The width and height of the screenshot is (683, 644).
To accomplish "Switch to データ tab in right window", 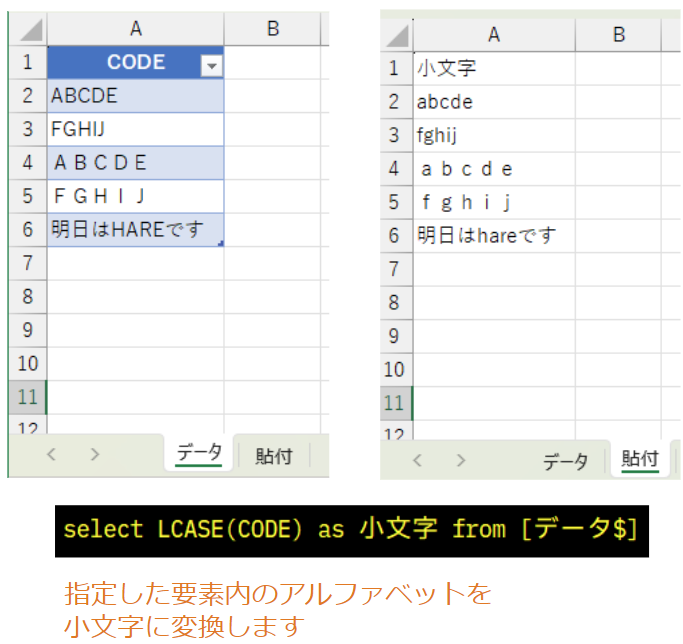I will click(x=565, y=461).
